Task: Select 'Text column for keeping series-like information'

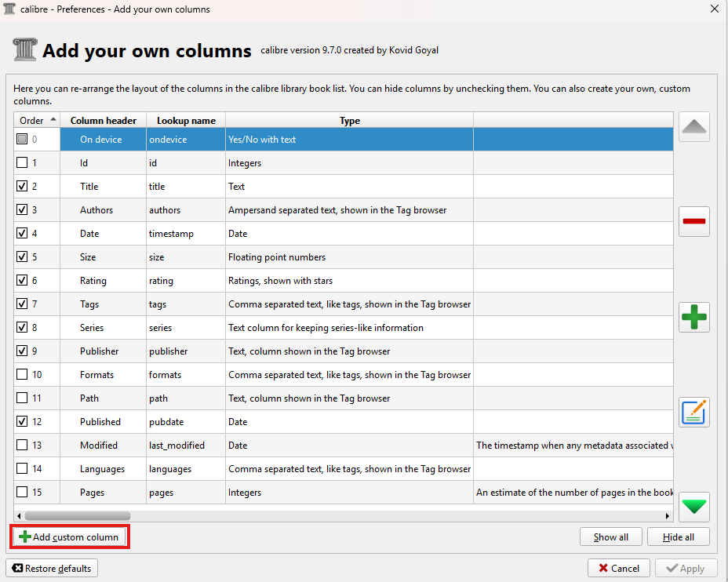Action: coord(349,328)
